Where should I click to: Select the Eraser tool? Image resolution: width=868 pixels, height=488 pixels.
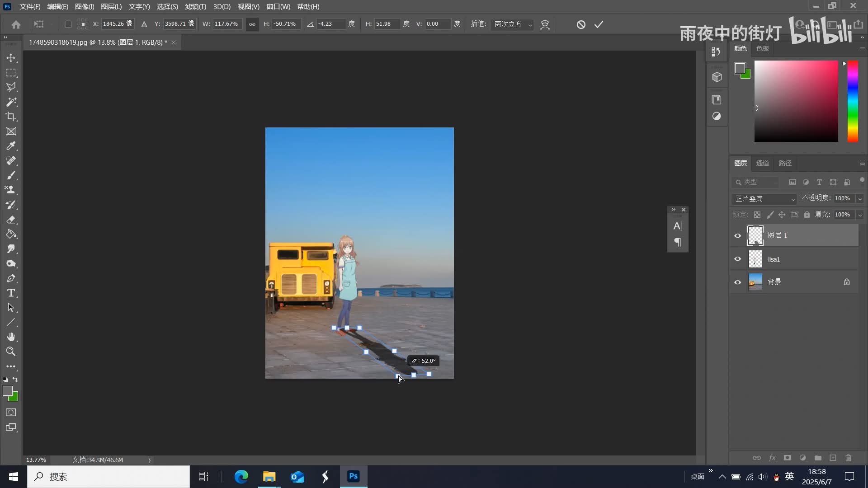coord(11,220)
